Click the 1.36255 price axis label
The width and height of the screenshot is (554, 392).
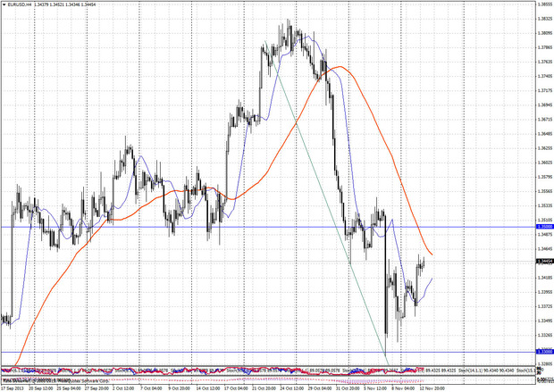(545, 148)
